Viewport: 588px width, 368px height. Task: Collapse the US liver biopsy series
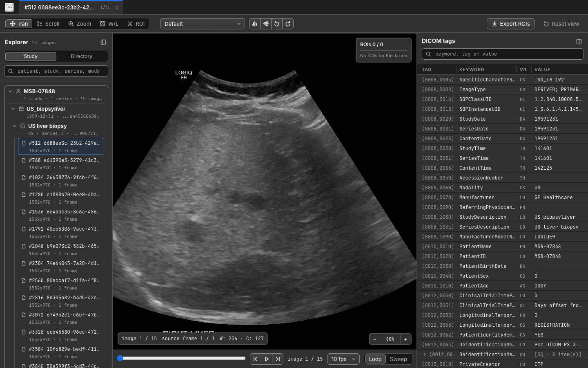15,126
